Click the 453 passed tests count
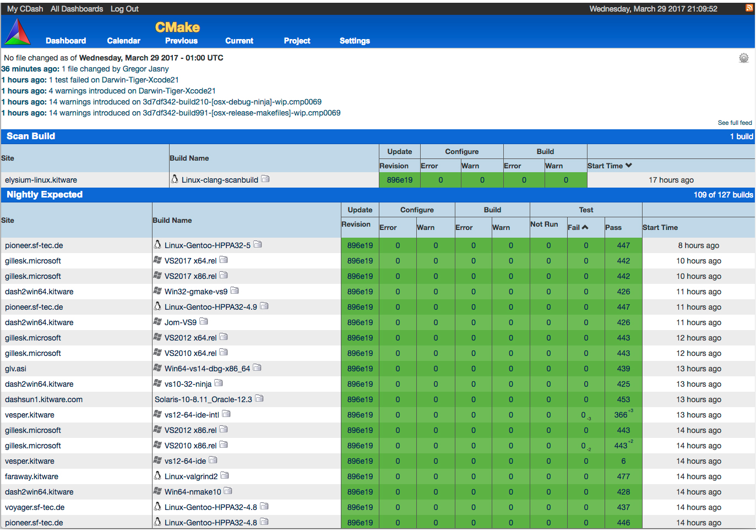 click(x=623, y=399)
